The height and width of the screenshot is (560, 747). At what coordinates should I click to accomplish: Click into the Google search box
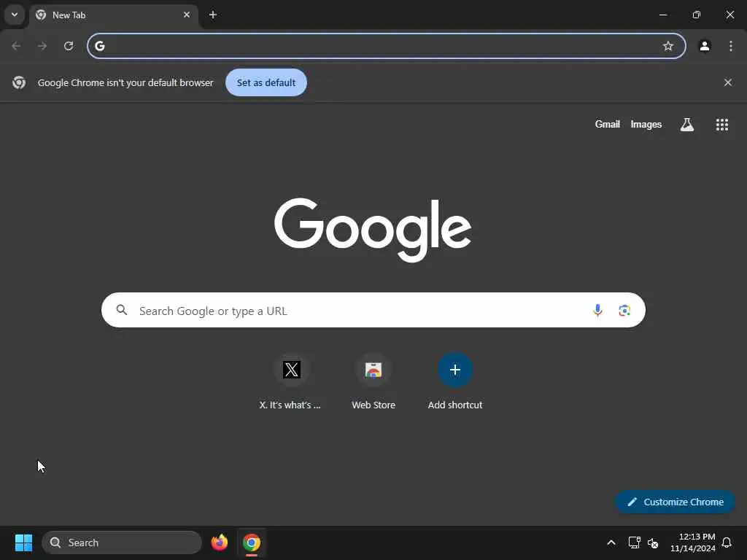click(x=373, y=310)
